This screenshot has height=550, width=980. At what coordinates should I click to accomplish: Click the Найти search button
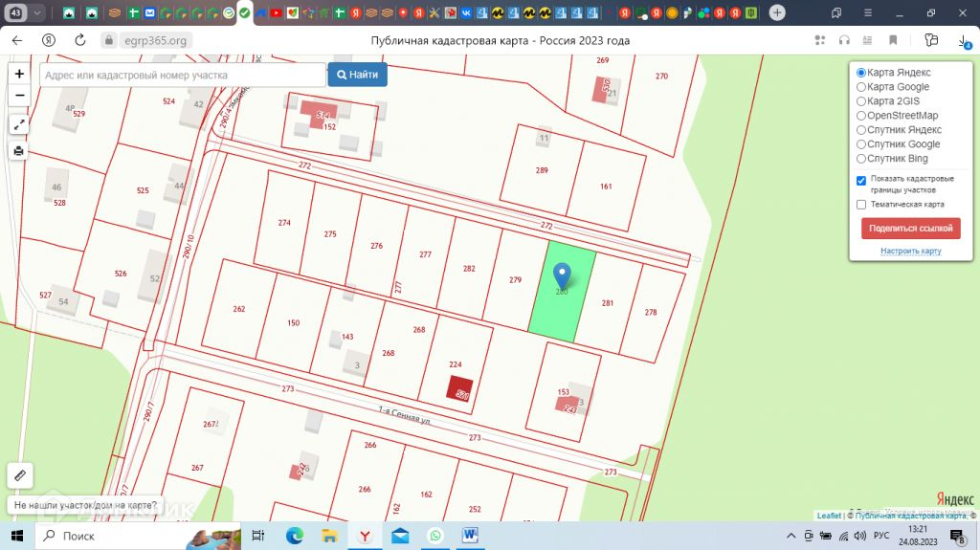click(358, 75)
